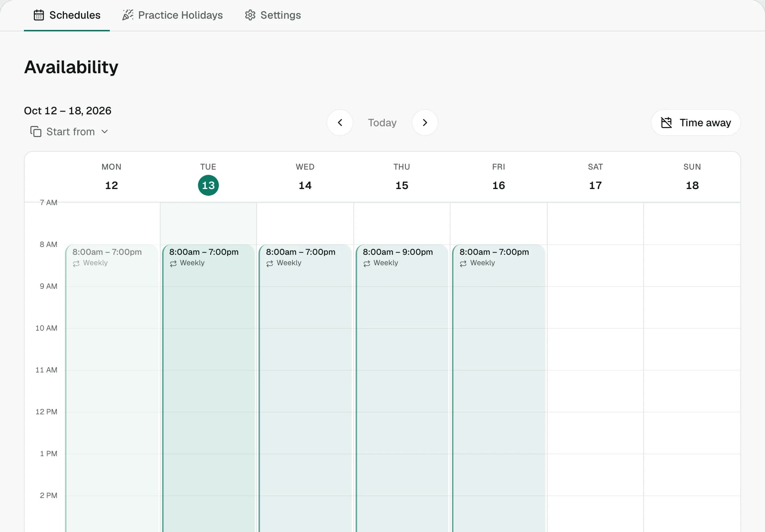The image size is (765, 532).
Task: Jump to Today
Action: coord(382,123)
